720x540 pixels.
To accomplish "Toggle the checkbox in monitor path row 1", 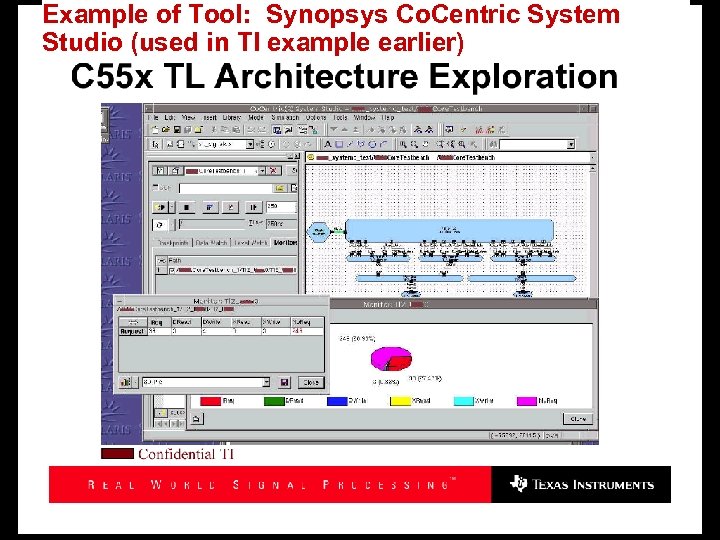I will (x=172, y=271).
